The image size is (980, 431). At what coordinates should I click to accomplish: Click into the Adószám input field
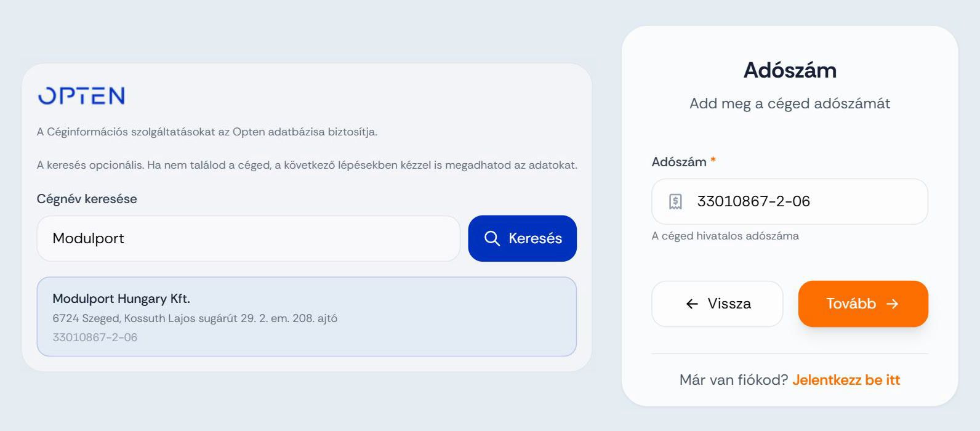coord(790,201)
